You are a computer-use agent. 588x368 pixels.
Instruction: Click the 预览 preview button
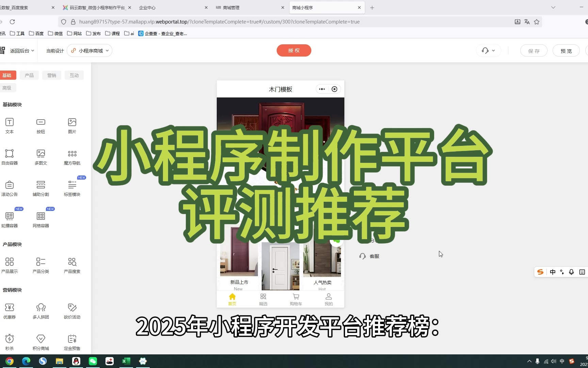click(566, 51)
